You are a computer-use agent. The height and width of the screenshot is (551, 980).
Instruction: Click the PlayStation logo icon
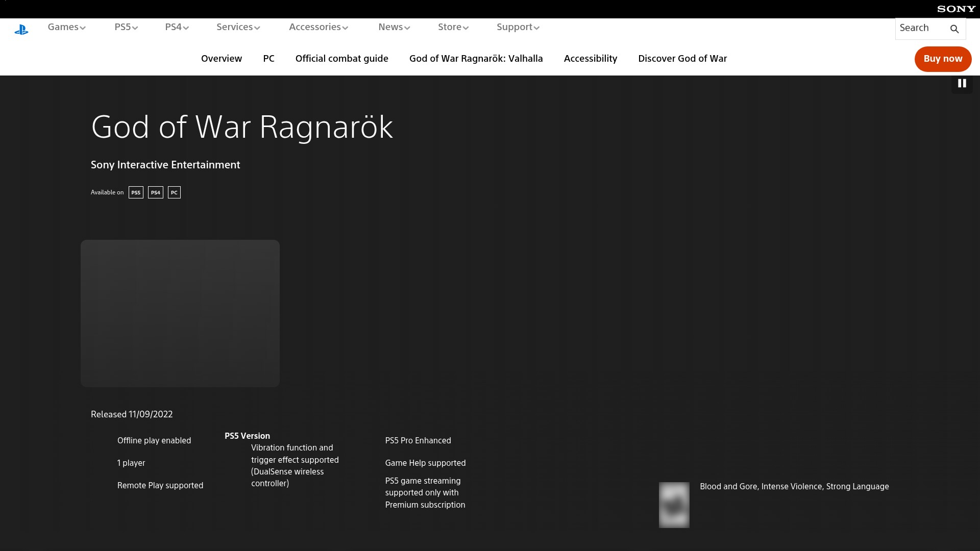tap(21, 30)
